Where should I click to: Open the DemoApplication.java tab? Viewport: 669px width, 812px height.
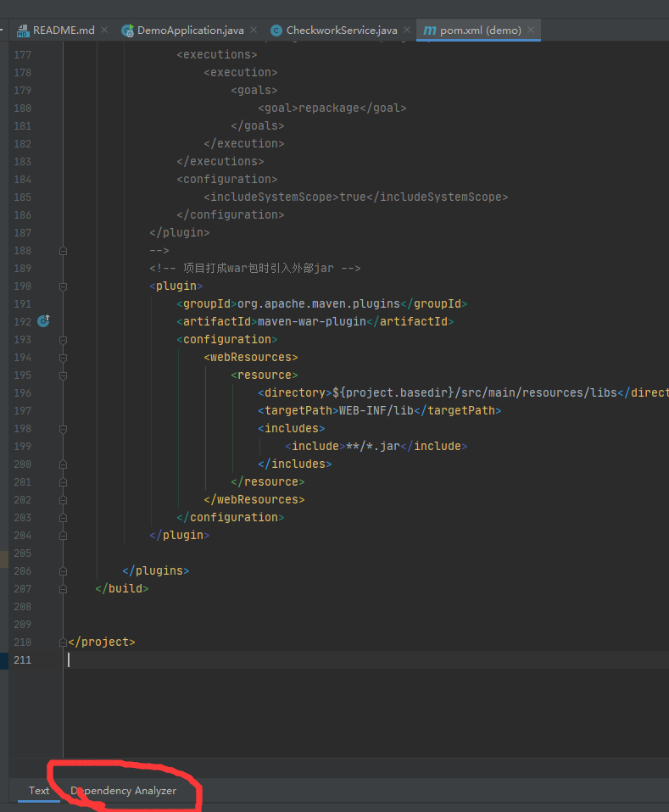(190, 31)
